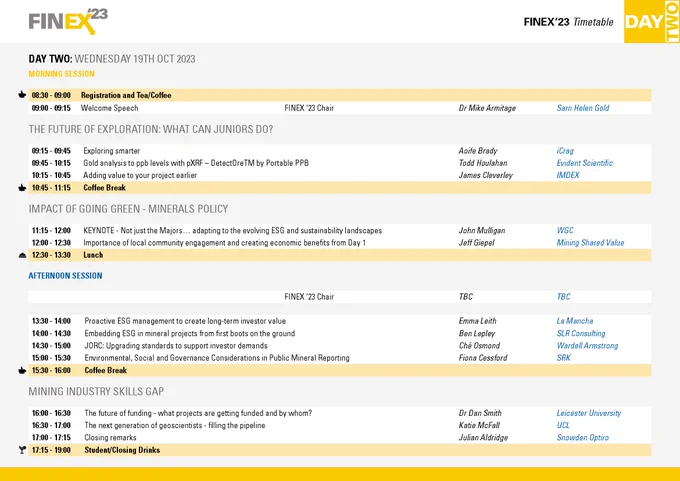Select the Exploring smarter session title
Image resolution: width=680 pixels, height=481 pixels.
point(111,151)
